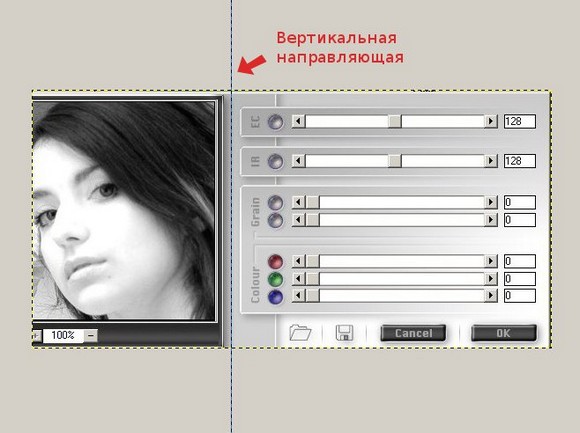Viewport: 580px width, 433px height.
Task: Click green Colour slider left arrow
Action: (x=299, y=278)
